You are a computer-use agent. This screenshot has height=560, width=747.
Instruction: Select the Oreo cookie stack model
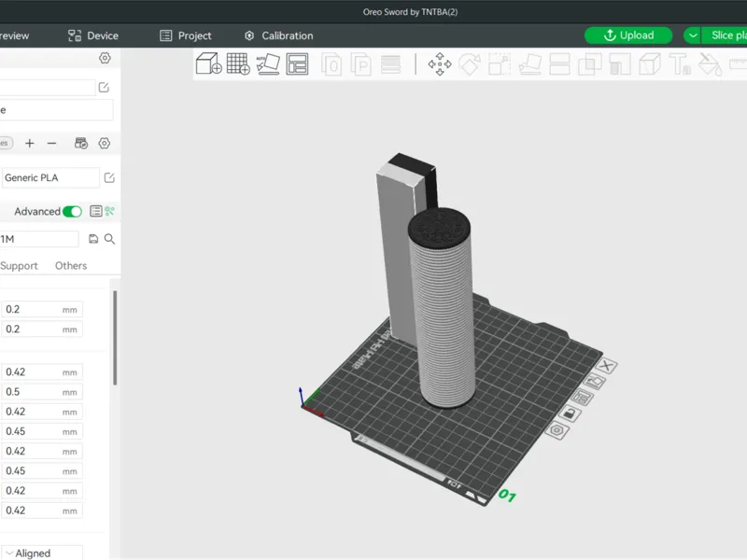click(x=443, y=310)
